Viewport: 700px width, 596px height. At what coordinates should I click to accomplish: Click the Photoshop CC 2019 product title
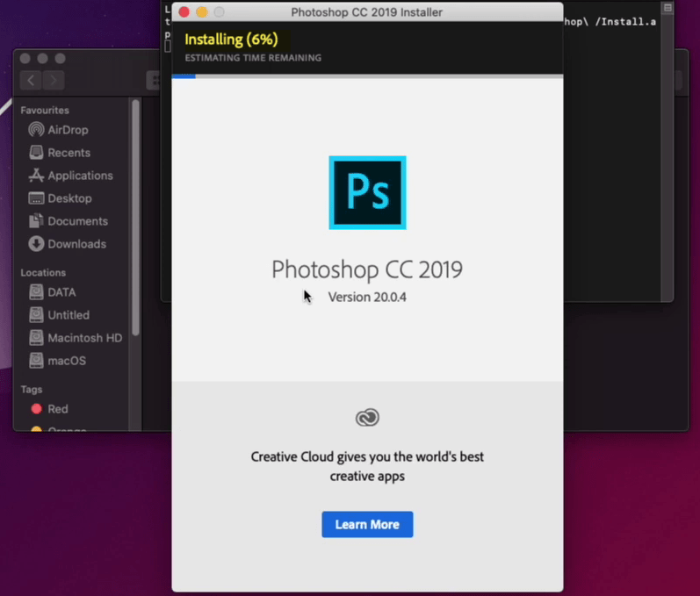tap(367, 269)
